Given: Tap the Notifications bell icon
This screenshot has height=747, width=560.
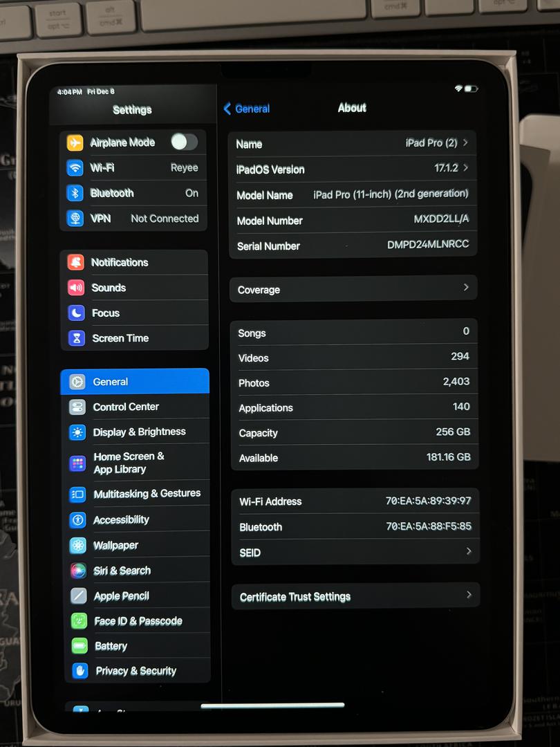Looking at the screenshot, I should point(76,263).
